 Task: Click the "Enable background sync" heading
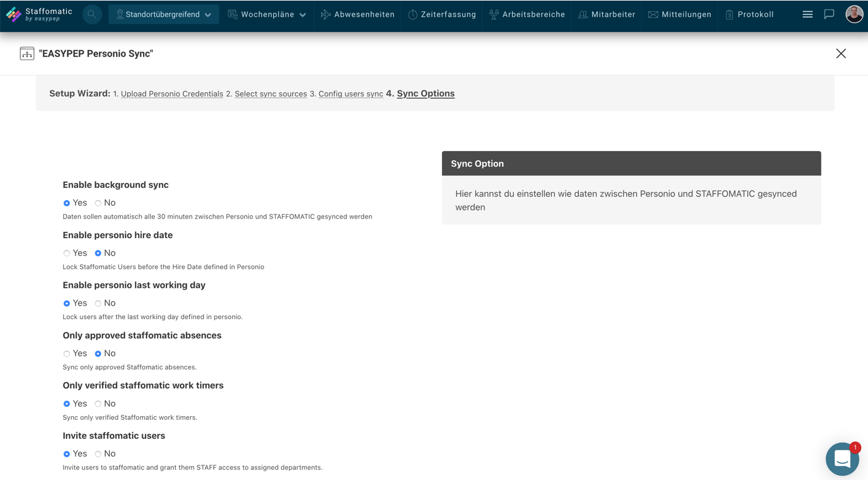(x=115, y=185)
